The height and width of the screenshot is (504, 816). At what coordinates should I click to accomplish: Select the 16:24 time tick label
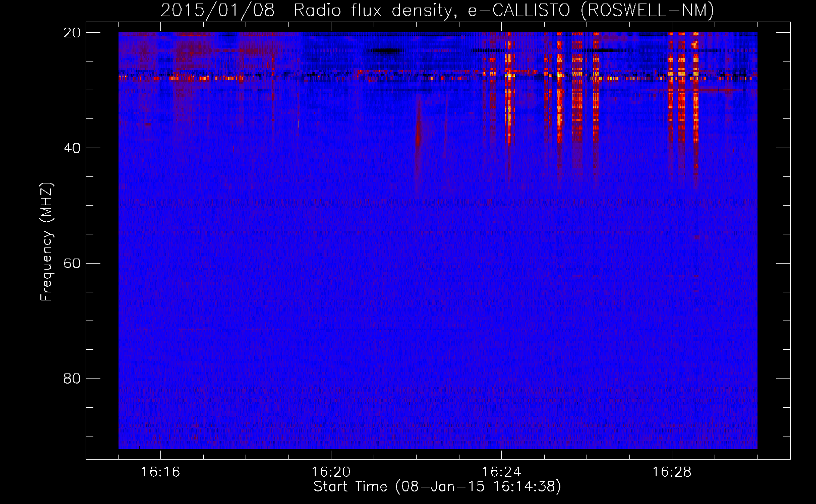pos(501,472)
